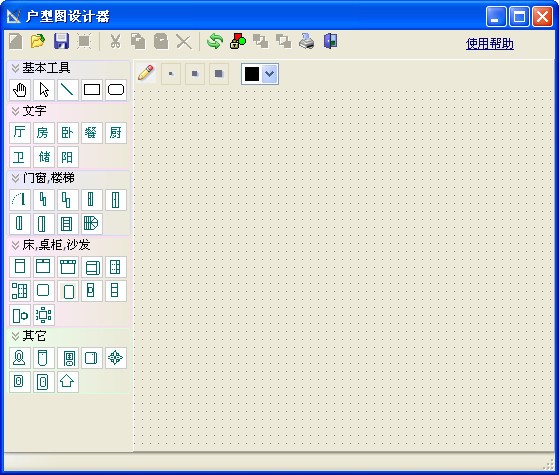The height and width of the screenshot is (475, 559).
Task: Insert the 房 text label
Action: point(44,133)
